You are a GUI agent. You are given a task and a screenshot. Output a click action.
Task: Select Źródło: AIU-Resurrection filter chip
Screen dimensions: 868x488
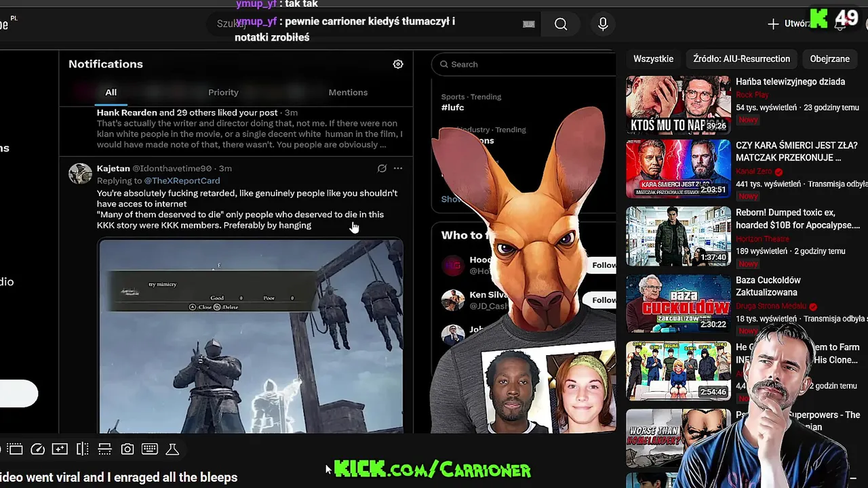741,59
